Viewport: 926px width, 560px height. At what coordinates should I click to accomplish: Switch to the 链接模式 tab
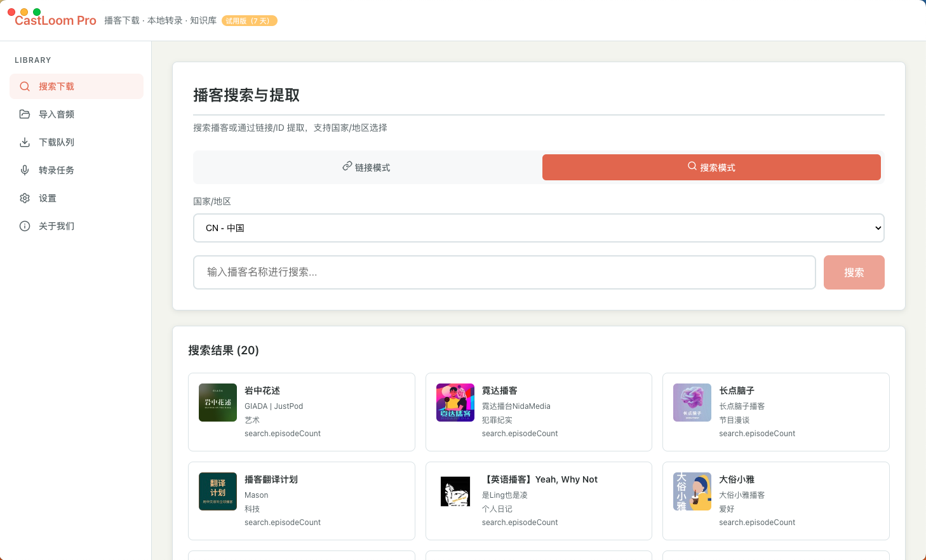[x=366, y=167]
